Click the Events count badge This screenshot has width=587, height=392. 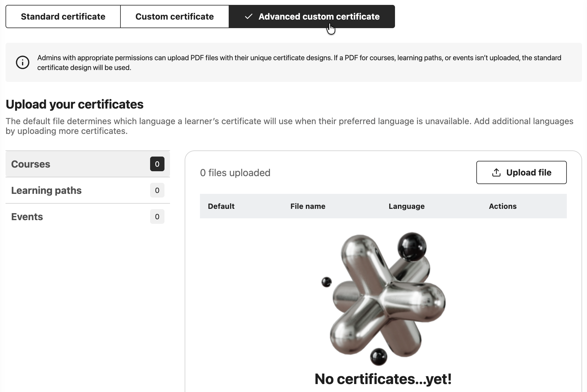point(157,217)
